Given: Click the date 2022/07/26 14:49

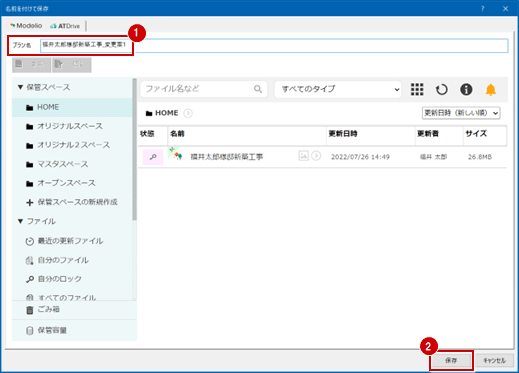Looking at the screenshot, I should coord(360,157).
